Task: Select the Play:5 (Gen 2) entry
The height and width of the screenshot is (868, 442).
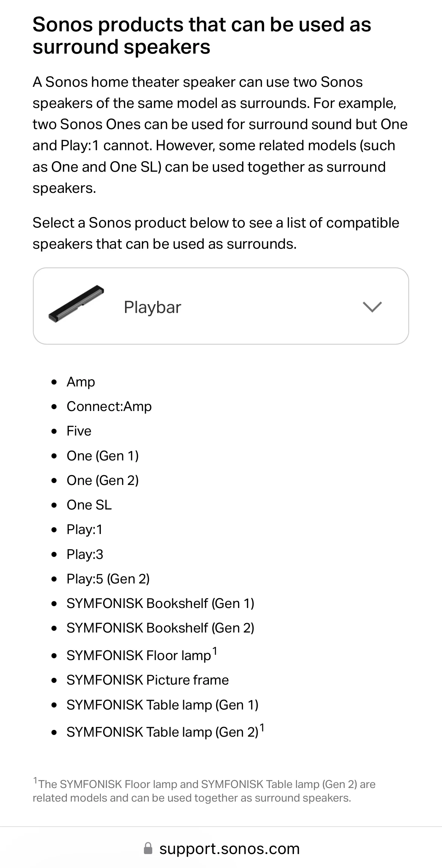Action: (108, 579)
